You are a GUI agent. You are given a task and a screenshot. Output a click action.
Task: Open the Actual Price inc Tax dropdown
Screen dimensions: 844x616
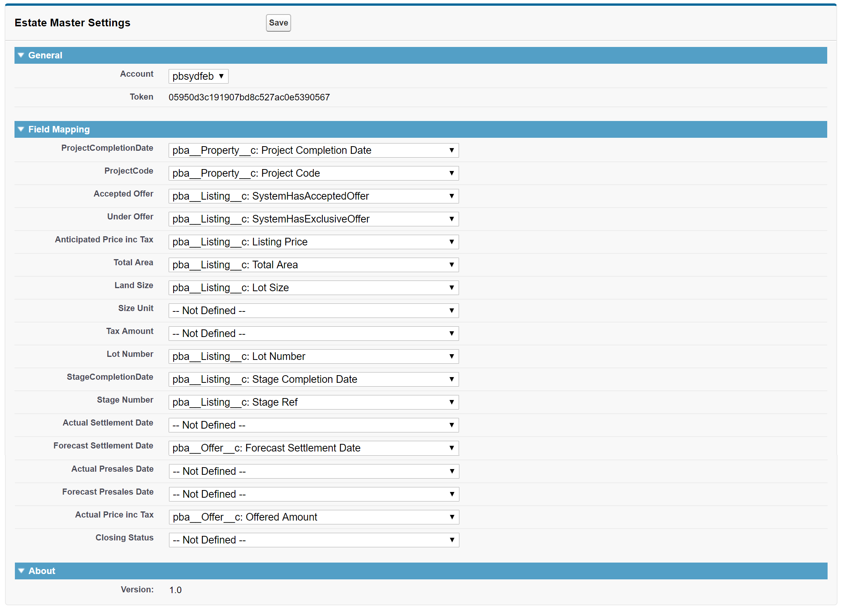click(x=314, y=517)
